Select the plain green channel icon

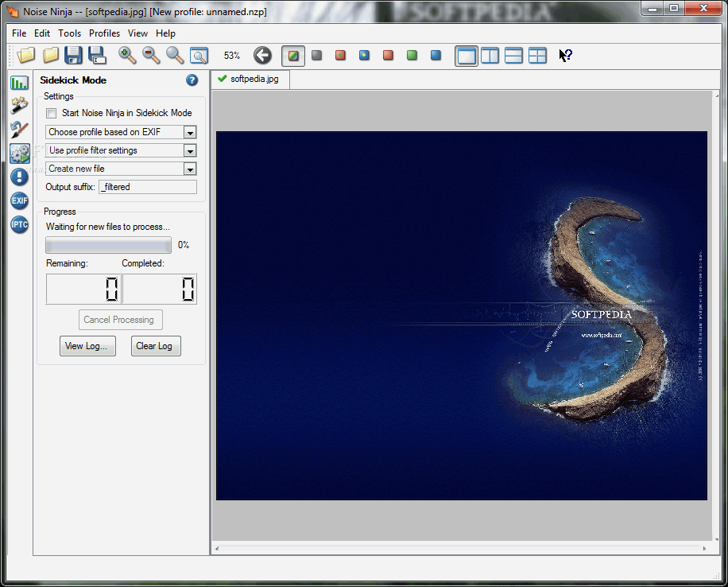point(412,56)
